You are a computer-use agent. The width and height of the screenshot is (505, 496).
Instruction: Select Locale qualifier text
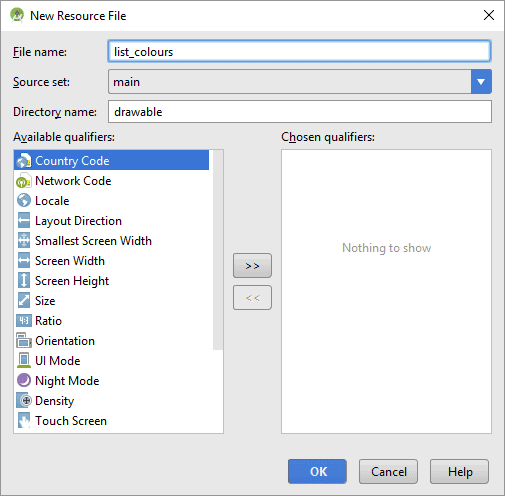(52, 201)
